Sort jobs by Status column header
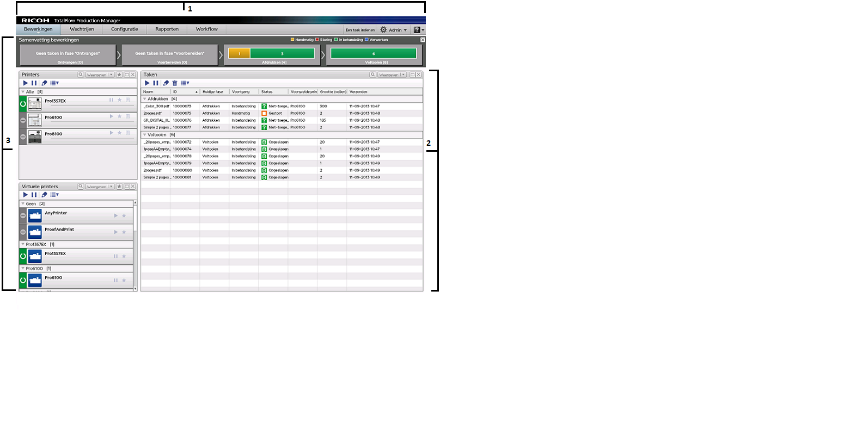 pos(273,92)
